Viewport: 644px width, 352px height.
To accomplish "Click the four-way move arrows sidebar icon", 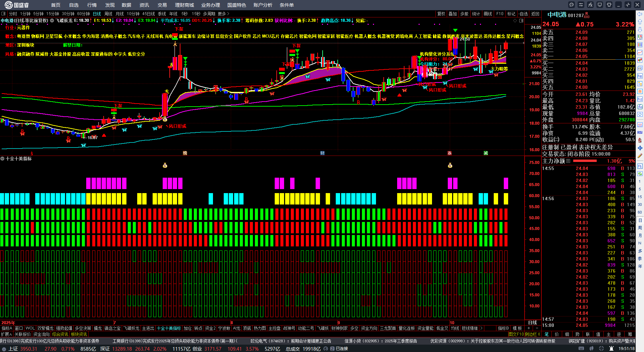I will coord(640,148).
